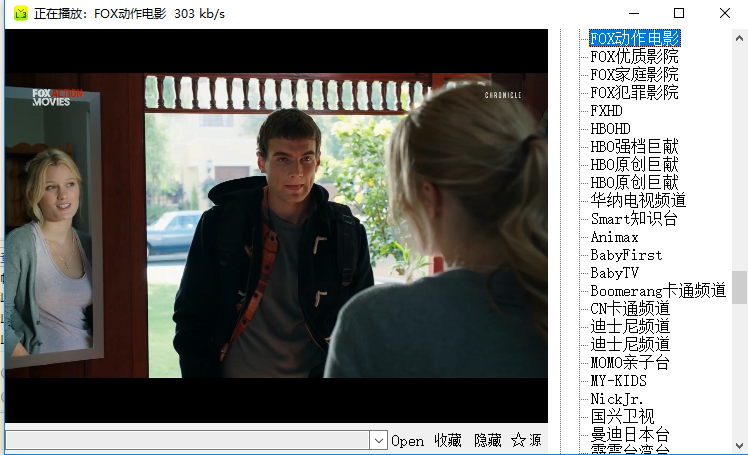The image size is (748, 455).
Task: Click the 收藏 favorites button
Action: [x=448, y=440]
